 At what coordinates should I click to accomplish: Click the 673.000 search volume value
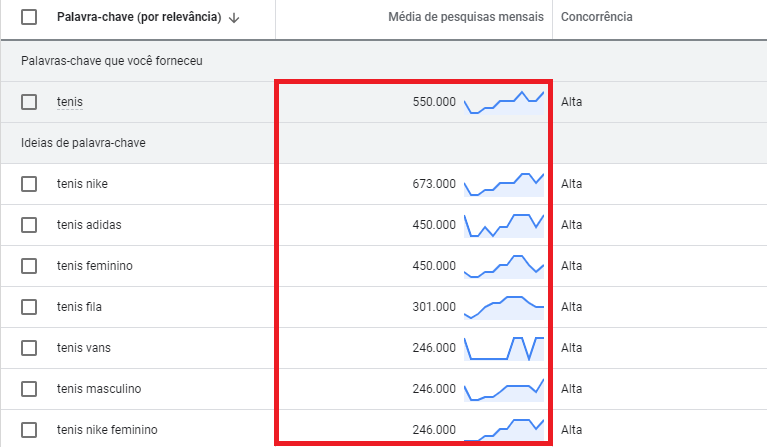pos(434,184)
